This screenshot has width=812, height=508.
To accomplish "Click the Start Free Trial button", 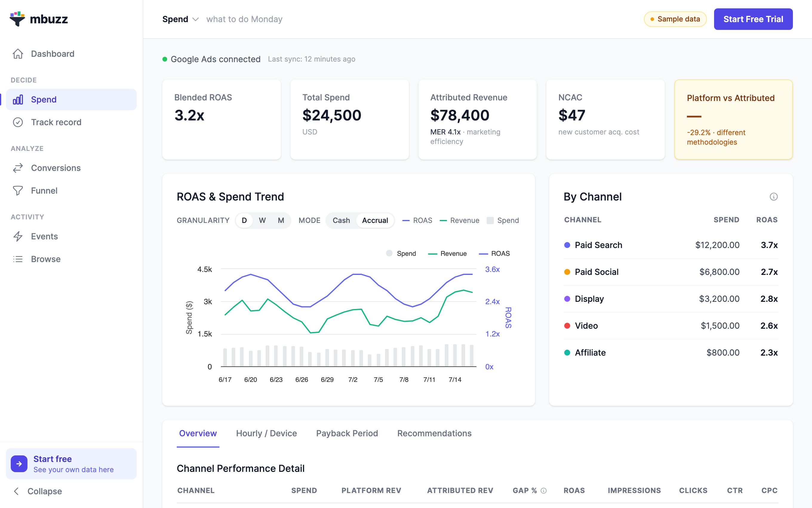I will point(753,19).
